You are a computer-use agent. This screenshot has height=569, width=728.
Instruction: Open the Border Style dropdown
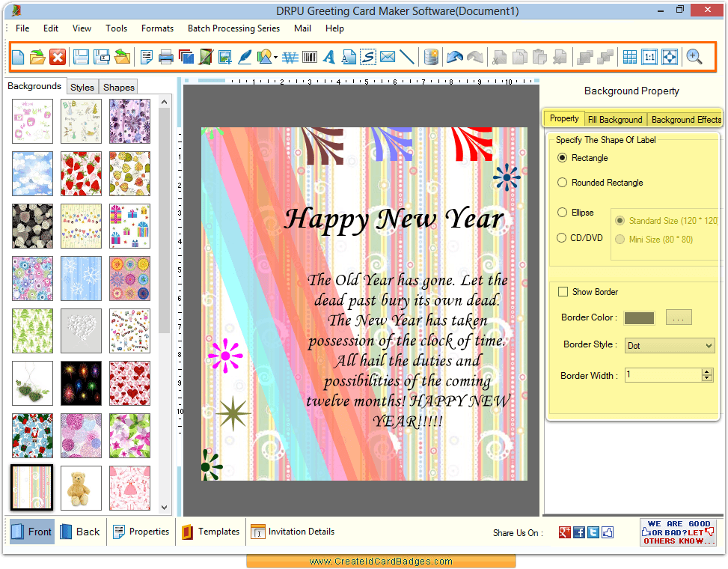(670, 346)
